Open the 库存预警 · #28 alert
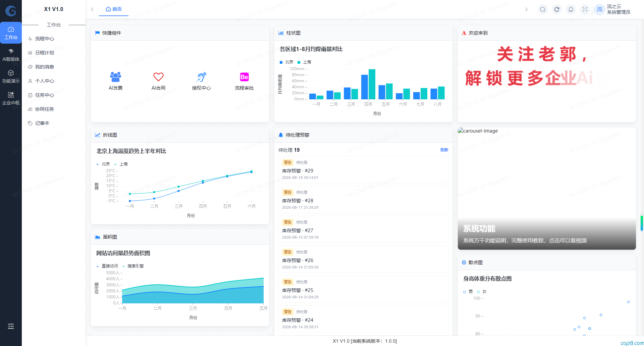The image size is (644, 346). (x=363, y=199)
